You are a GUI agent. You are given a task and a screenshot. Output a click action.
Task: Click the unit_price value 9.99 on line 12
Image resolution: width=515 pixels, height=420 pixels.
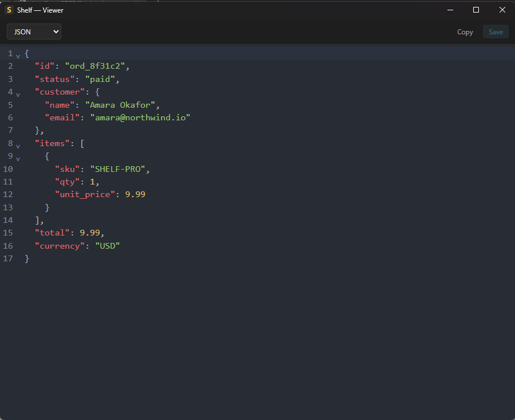[135, 195]
